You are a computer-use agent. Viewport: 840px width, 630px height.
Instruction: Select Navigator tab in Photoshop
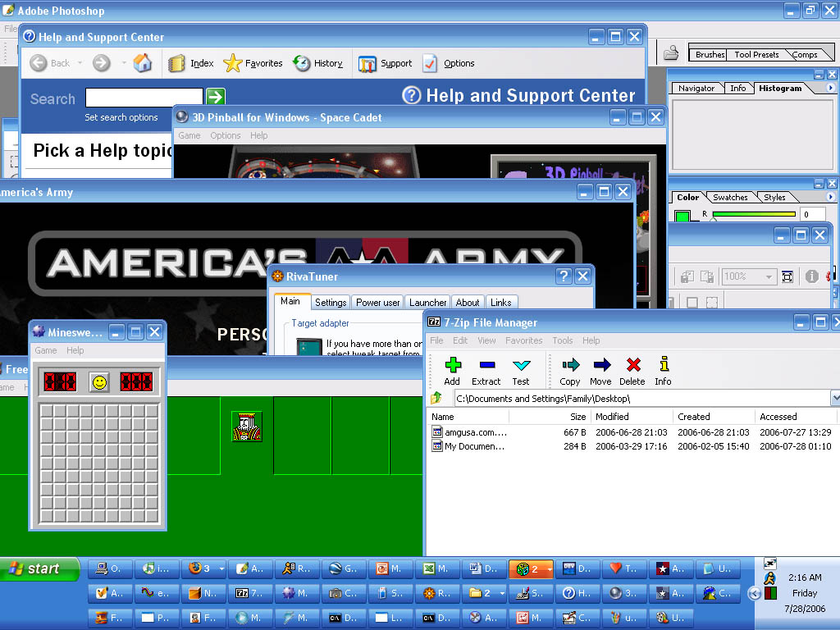pyautogui.click(x=696, y=88)
